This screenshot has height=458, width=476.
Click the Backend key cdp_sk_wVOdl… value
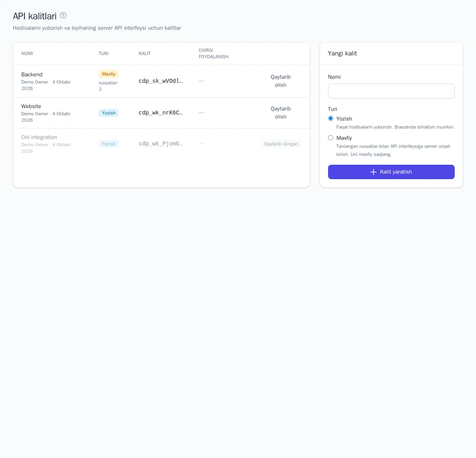160,81
